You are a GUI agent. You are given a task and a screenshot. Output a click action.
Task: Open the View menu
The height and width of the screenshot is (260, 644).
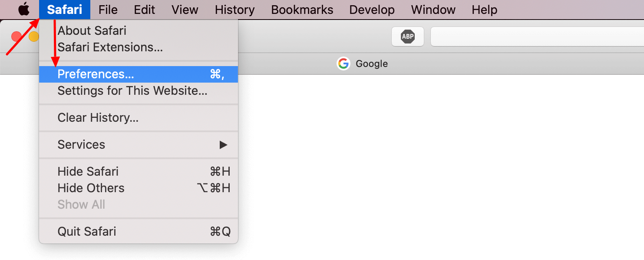tap(185, 10)
